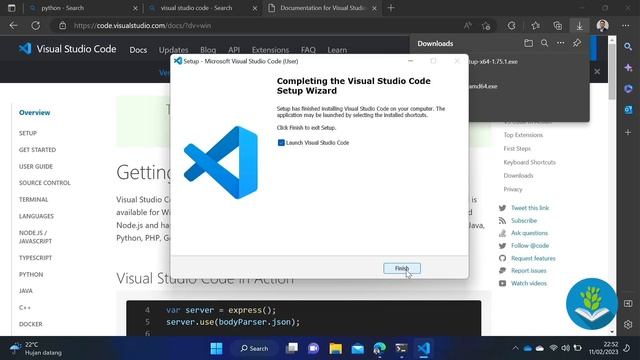Open the Mail app from taskbar

358,349
